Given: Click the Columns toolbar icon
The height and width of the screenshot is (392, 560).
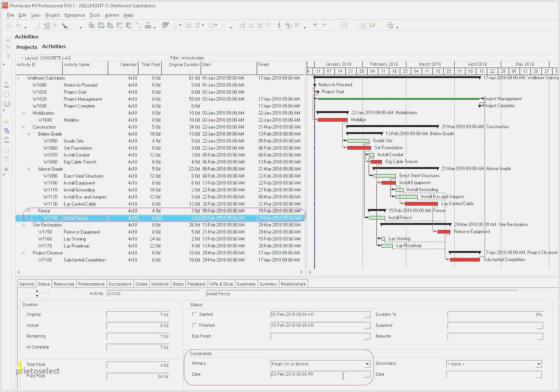Looking at the screenshot, I should (175, 25).
